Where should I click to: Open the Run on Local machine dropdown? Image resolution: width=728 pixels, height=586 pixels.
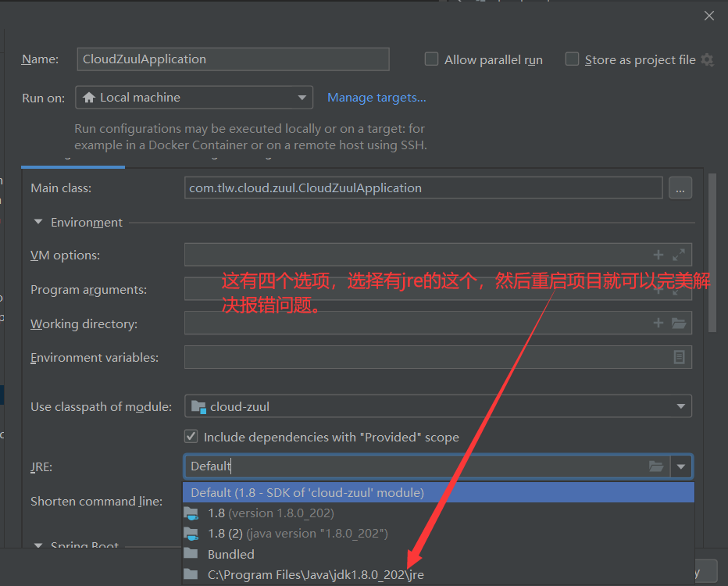pyautogui.click(x=194, y=98)
